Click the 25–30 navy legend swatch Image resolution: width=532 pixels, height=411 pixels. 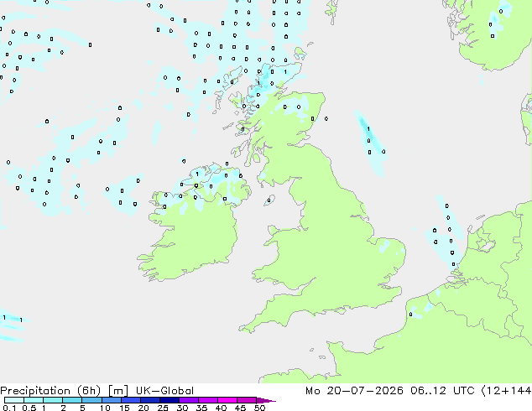pos(170,400)
